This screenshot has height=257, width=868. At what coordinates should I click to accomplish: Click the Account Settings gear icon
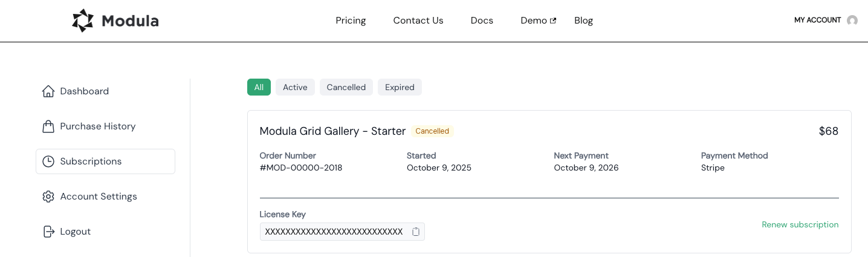pyautogui.click(x=48, y=197)
